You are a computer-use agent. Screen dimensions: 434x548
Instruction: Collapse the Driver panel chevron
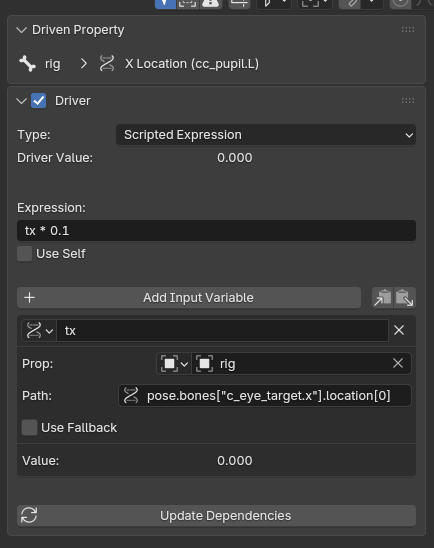[22, 101]
